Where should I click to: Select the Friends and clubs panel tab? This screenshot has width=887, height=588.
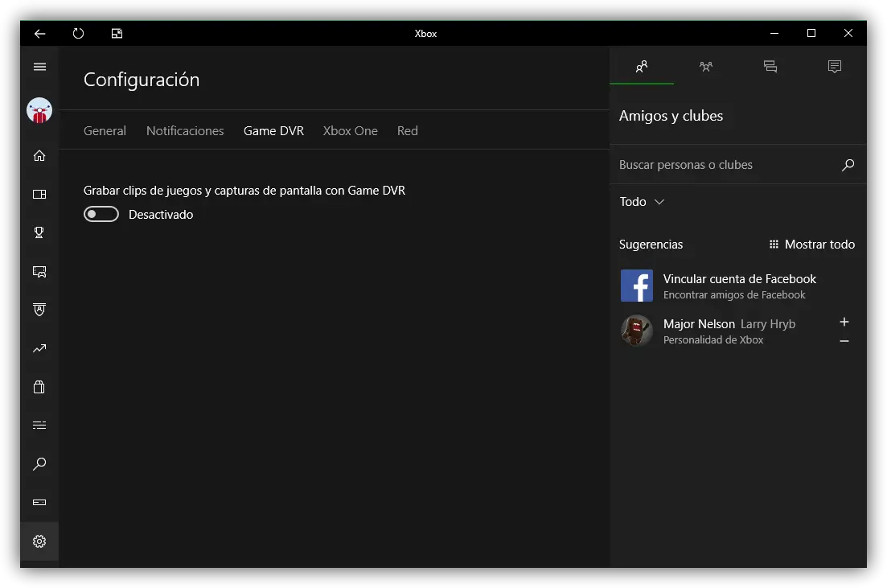(642, 67)
